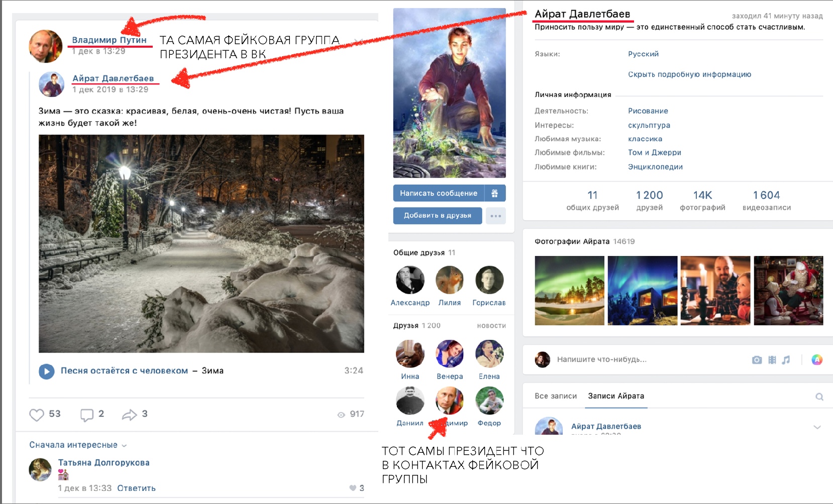Open the blue night cabin photo thumbnail
Image resolution: width=833 pixels, height=504 pixels.
click(643, 291)
